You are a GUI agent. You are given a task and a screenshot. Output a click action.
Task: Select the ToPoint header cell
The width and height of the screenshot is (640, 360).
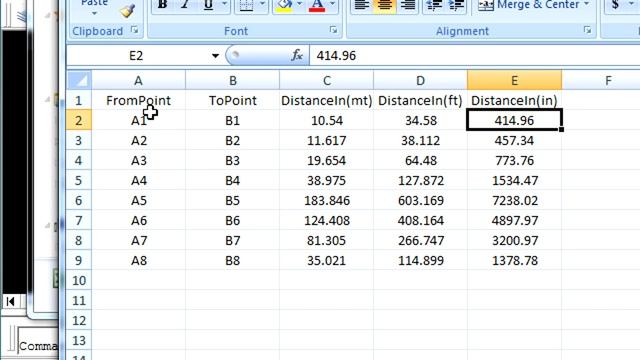point(232,100)
